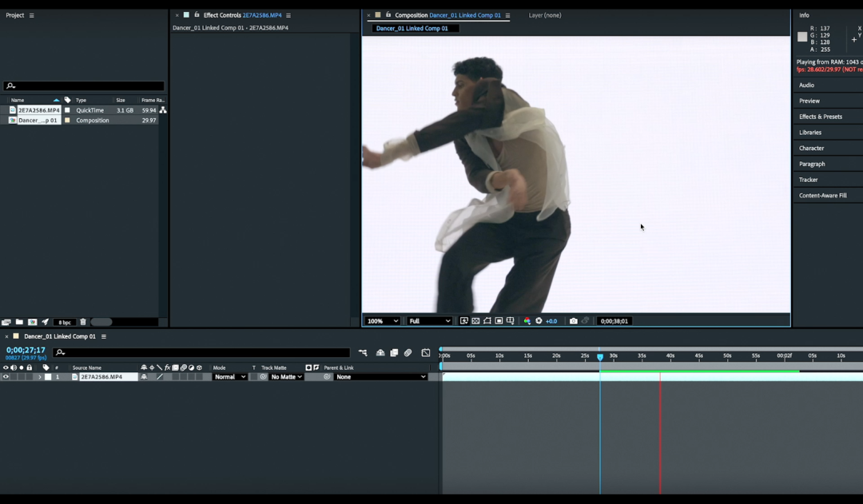The width and height of the screenshot is (863, 504).
Task: Click the Project panel search field
Action: [x=88, y=86]
